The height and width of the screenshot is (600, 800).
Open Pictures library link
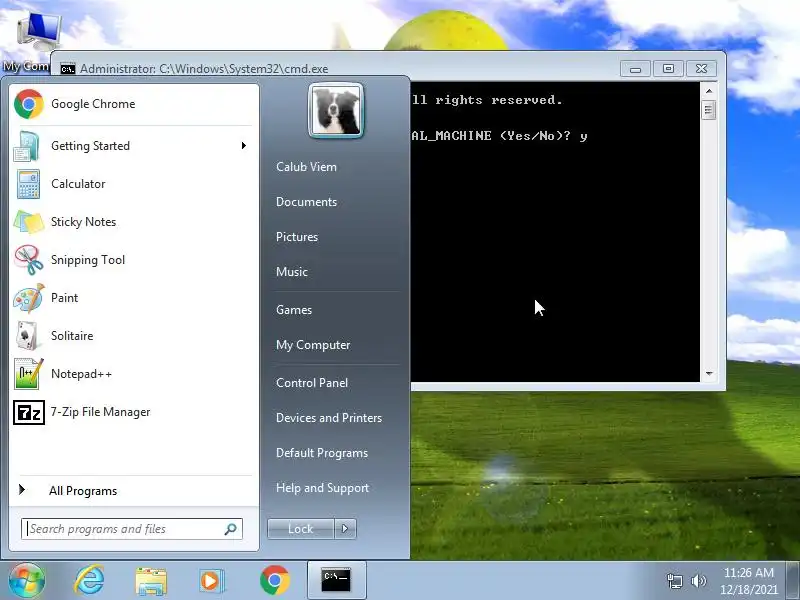297,237
